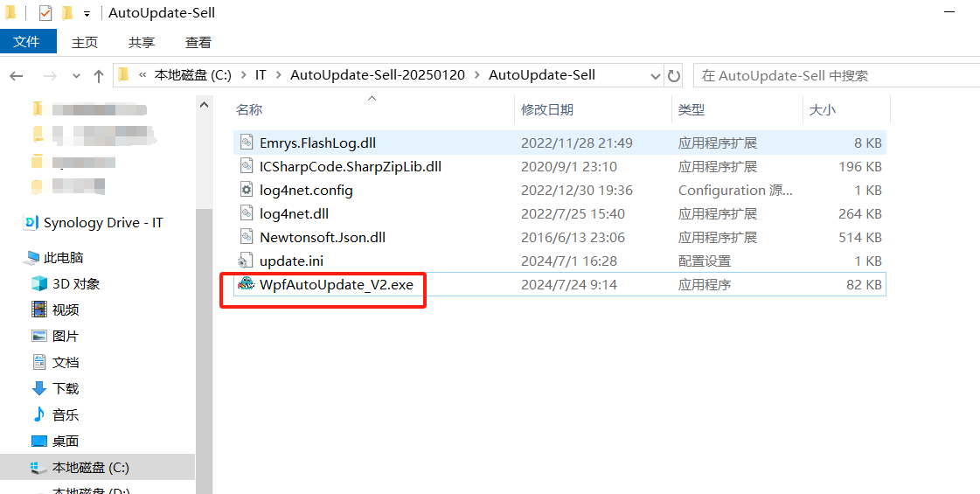The height and width of the screenshot is (494, 980).
Task: Open the Synology Drive - IT sidebar icon
Action: tap(31, 223)
